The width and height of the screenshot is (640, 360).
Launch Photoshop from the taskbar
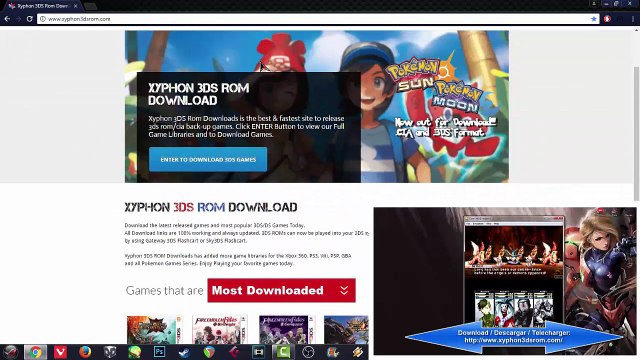159,352
